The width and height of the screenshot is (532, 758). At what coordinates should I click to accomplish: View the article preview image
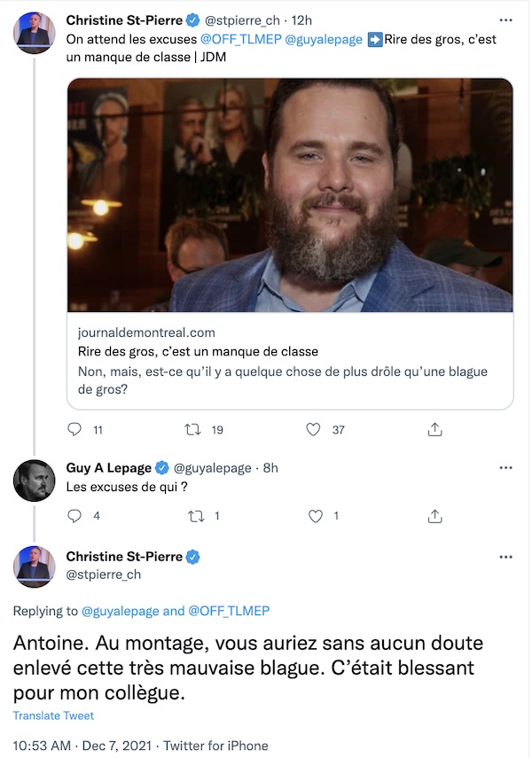290,195
